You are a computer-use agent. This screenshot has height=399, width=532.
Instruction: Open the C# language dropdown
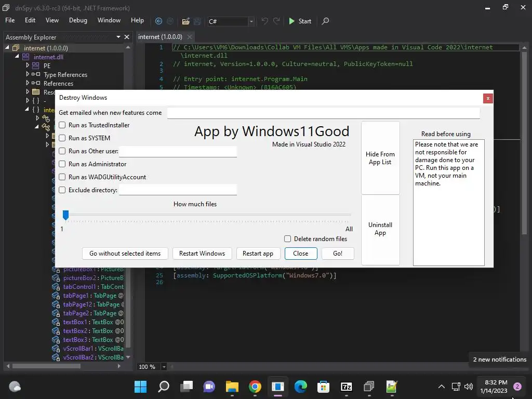click(x=251, y=21)
